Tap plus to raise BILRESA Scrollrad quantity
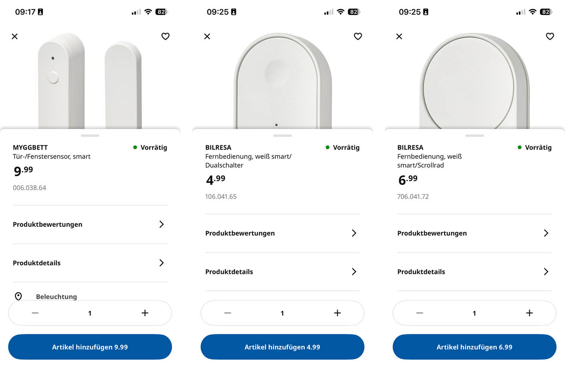565x392 pixels. tap(529, 313)
